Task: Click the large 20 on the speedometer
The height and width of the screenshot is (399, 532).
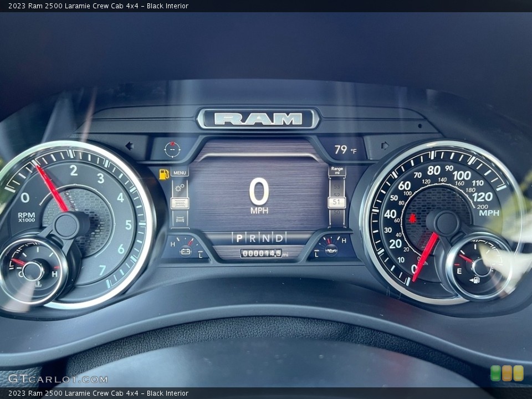Action: click(x=395, y=244)
